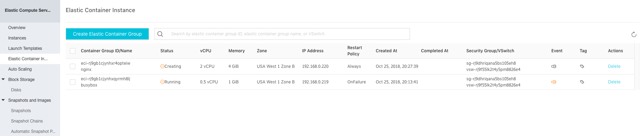Click IP address 192.168.0.219
The height and width of the screenshot is (136, 644).
click(x=315, y=82)
